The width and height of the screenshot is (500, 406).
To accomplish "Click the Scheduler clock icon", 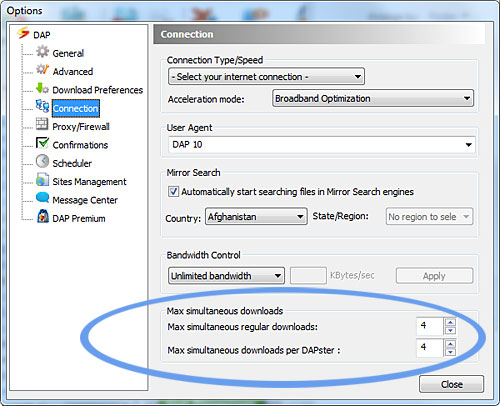I will click(x=42, y=161).
